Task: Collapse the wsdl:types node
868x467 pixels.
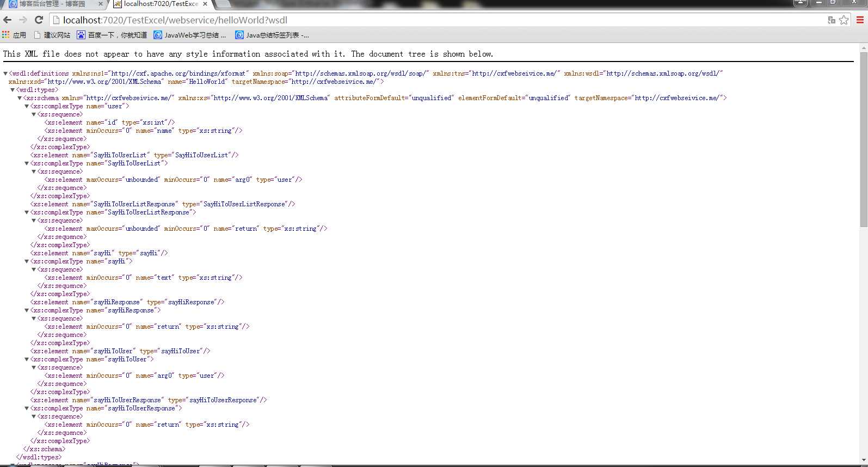Action: pyautogui.click(x=13, y=90)
